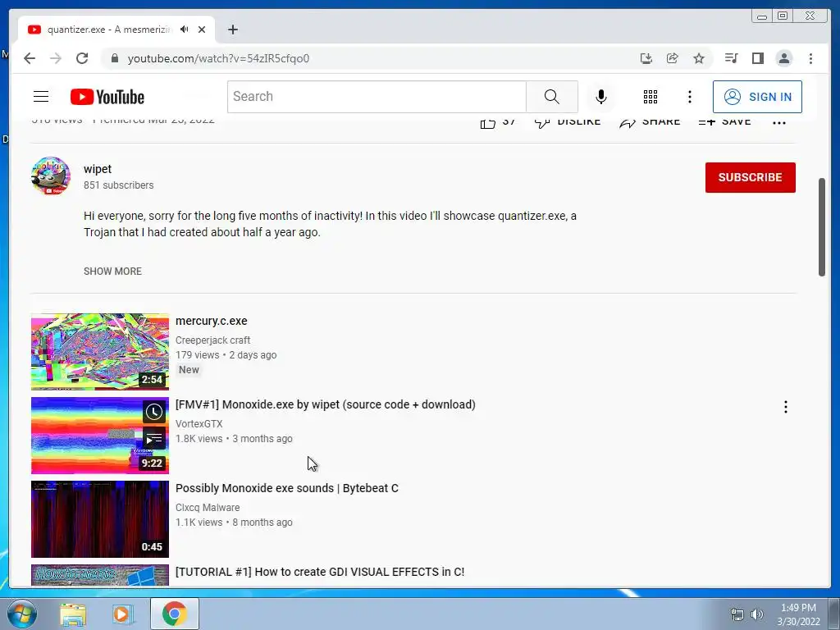Expand description with SHOW MORE

pos(112,271)
